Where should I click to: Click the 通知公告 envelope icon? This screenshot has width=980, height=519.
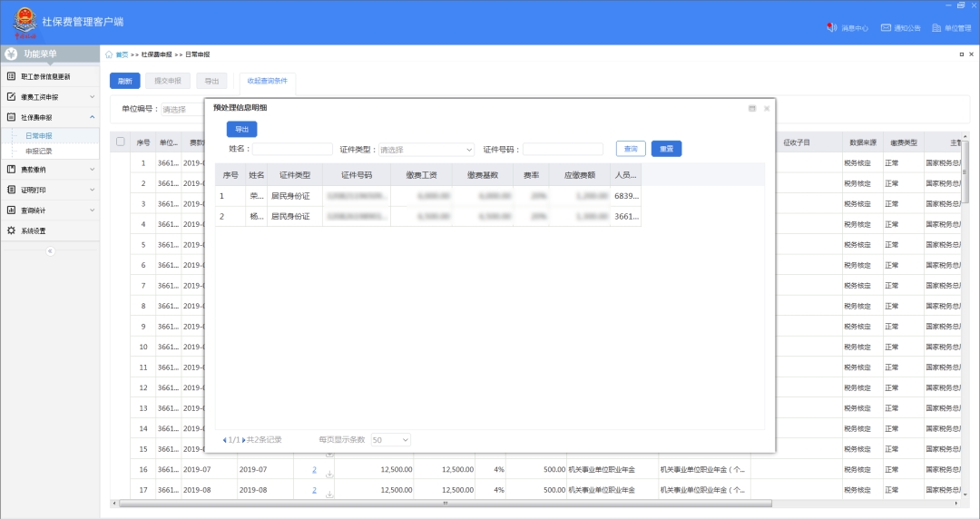[x=886, y=27]
